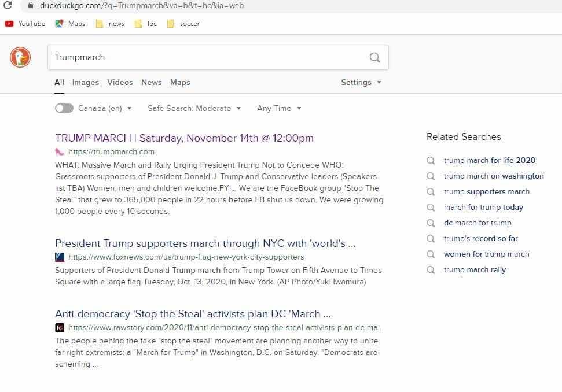
Task: Toggle the Canada region switch
Action: 64,108
